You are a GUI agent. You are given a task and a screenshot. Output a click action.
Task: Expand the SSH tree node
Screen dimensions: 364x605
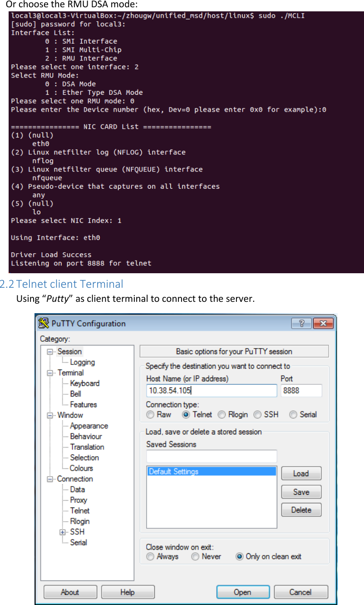[62, 531]
